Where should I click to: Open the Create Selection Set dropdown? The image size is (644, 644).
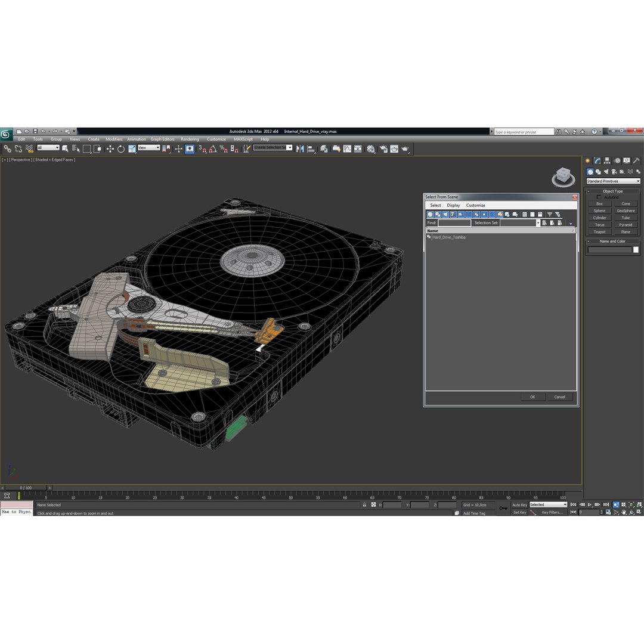pos(273,147)
